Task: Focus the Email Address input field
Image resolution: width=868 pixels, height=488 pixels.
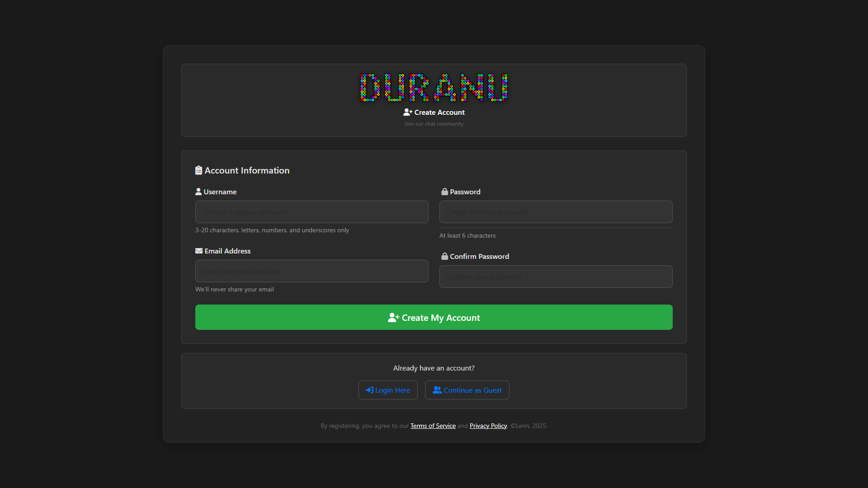Action: click(x=311, y=271)
